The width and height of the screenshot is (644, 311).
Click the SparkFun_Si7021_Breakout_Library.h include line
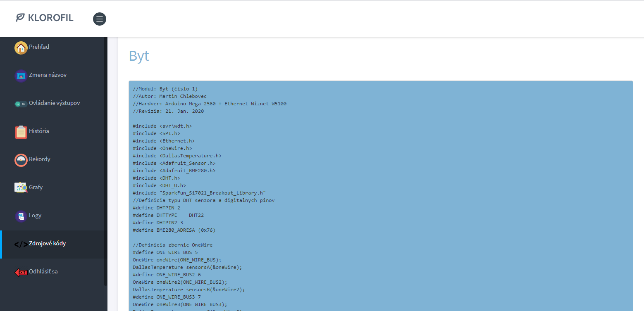tap(199, 193)
